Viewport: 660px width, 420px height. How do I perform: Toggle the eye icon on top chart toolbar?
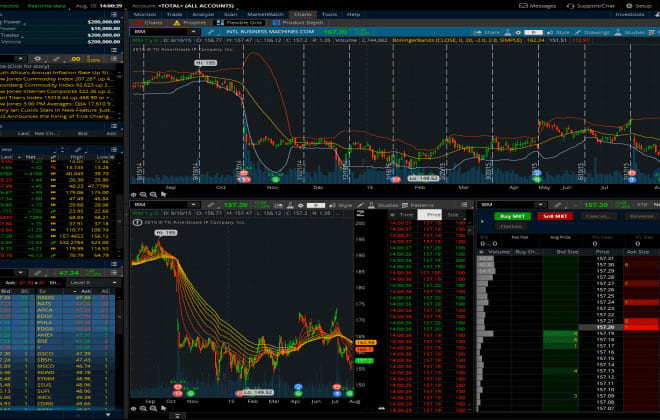point(518,32)
